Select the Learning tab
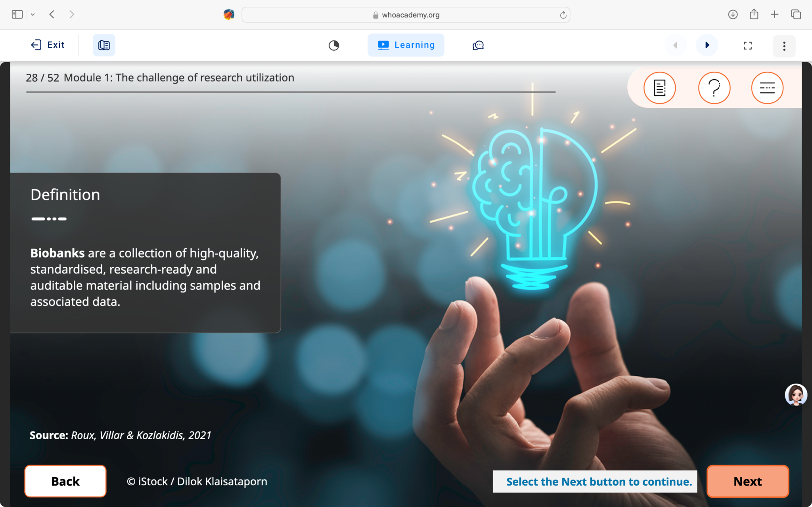The height and width of the screenshot is (507, 812). 406,45
